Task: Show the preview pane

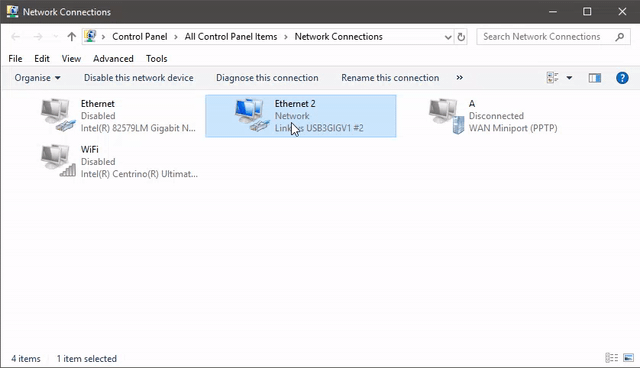Action: [595, 78]
